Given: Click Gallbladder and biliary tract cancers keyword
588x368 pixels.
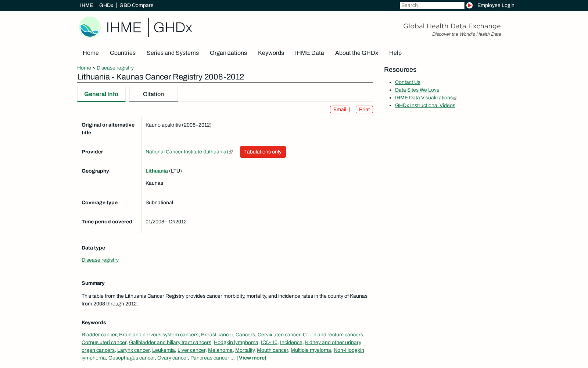Looking at the screenshot, I should tap(170, 342).
